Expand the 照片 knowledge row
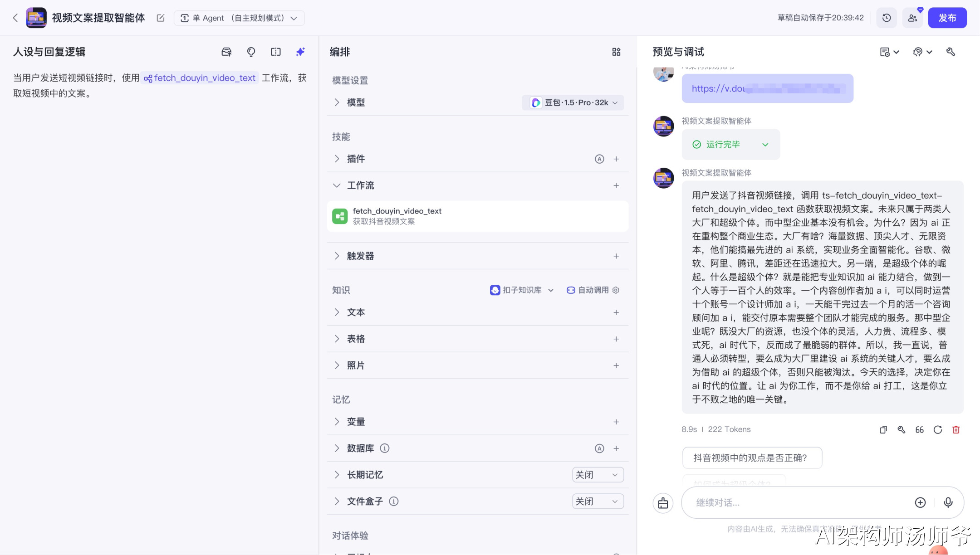This screenshot has width=980, height=555. [x=337, y=365]
